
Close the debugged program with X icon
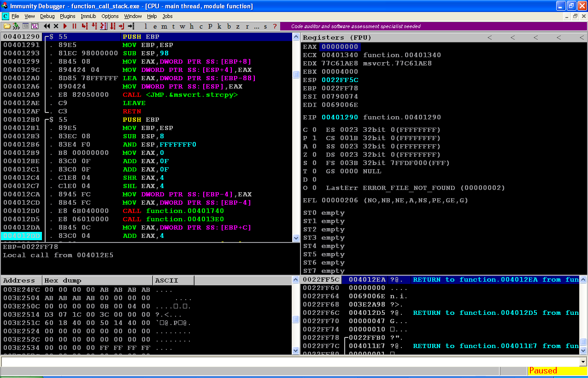[56, 26]
